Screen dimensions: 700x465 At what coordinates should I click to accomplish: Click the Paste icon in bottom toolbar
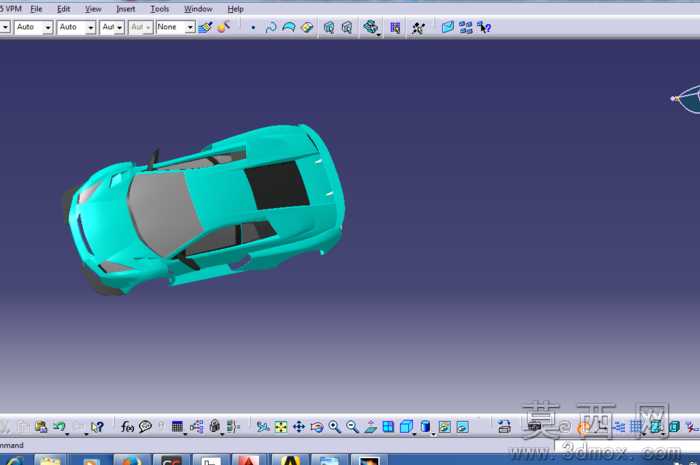(41, 427)
